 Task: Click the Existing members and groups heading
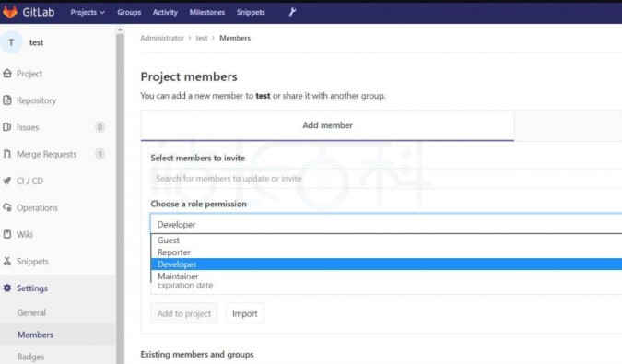(197, 355)
